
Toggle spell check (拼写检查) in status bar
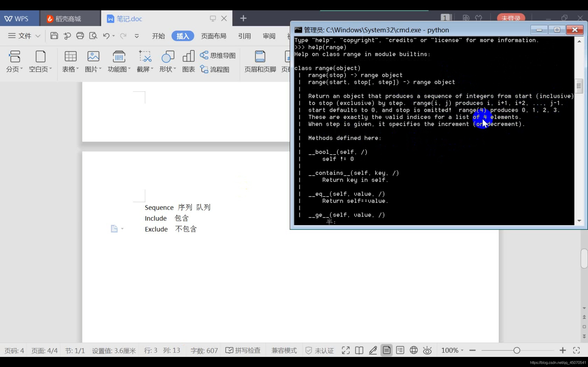pos(243,350)
